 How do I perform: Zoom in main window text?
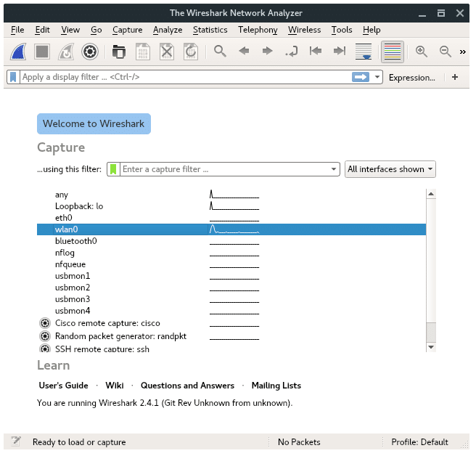422,52
